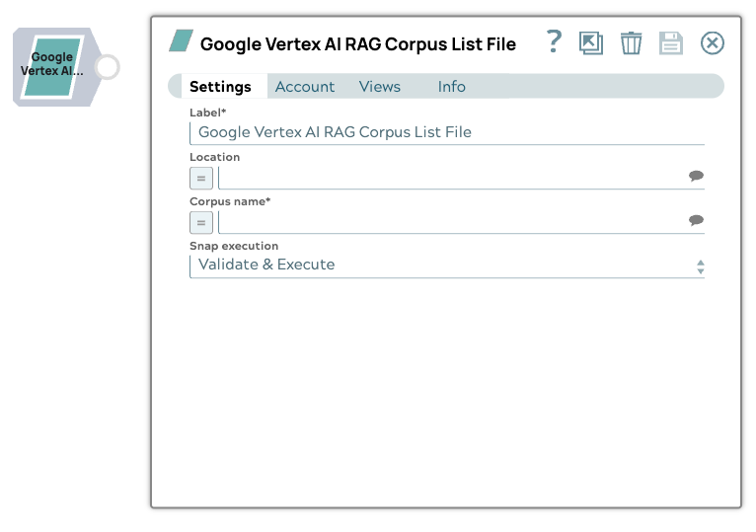
Task: Click the snap output connector circle
Action: (107, 67)
